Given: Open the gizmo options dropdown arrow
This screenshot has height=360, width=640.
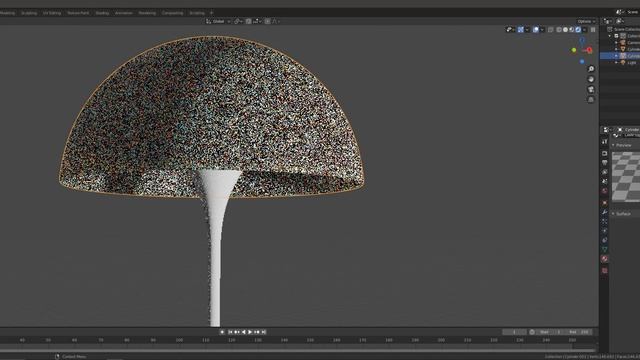Looking at the screenshot, I should click(x=527, y=29).
